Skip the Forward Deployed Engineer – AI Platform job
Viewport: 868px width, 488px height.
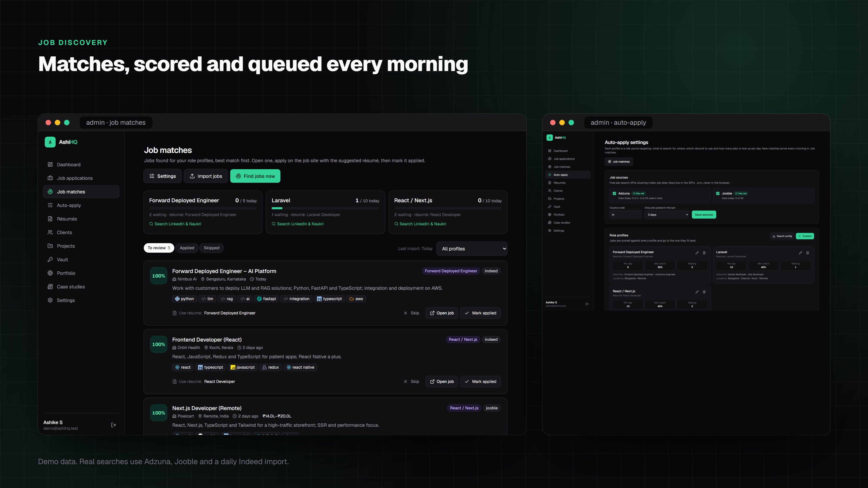411,313
